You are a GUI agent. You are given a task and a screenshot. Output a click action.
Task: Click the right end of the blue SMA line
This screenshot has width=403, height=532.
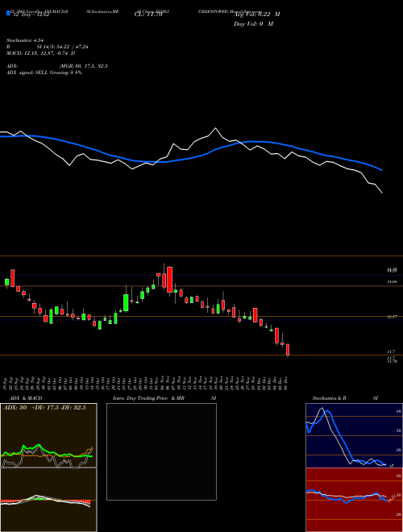pyautogui.click(x=382, y=170)
